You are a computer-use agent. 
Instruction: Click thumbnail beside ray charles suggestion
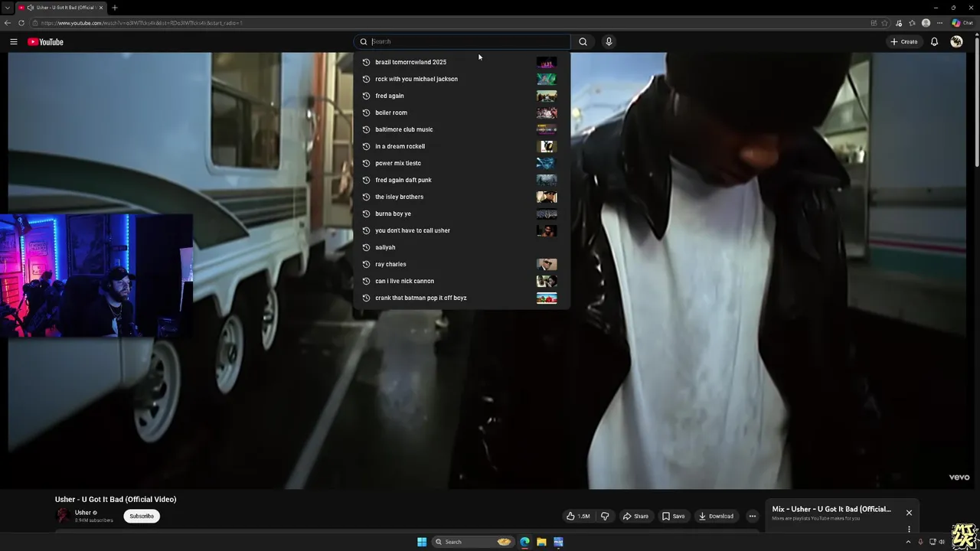(x=547, y=264)
